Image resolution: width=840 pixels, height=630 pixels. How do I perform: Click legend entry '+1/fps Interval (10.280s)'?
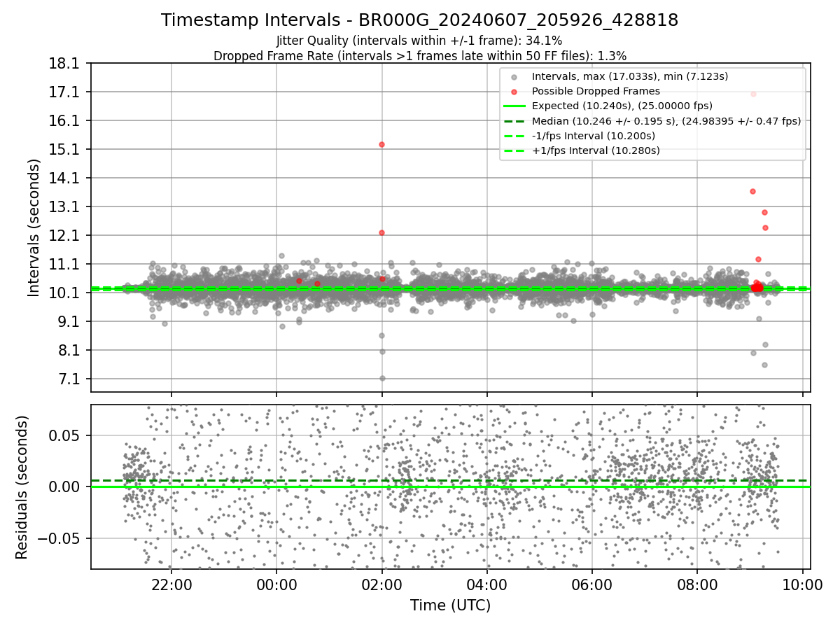coord(596,150)
